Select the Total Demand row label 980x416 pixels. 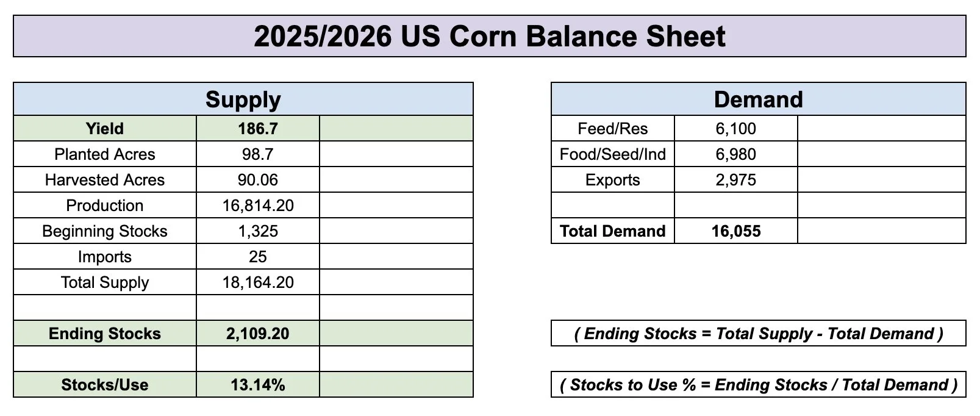(613, 231)
